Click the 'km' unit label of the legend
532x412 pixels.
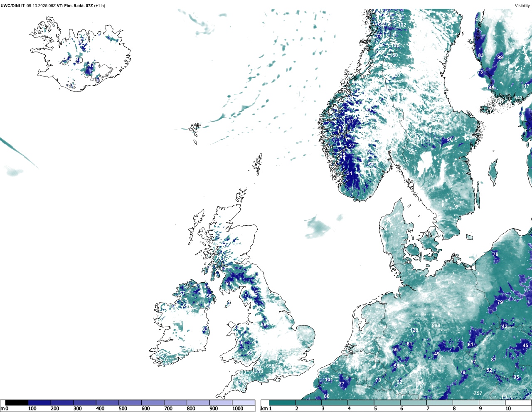(264, 409)
